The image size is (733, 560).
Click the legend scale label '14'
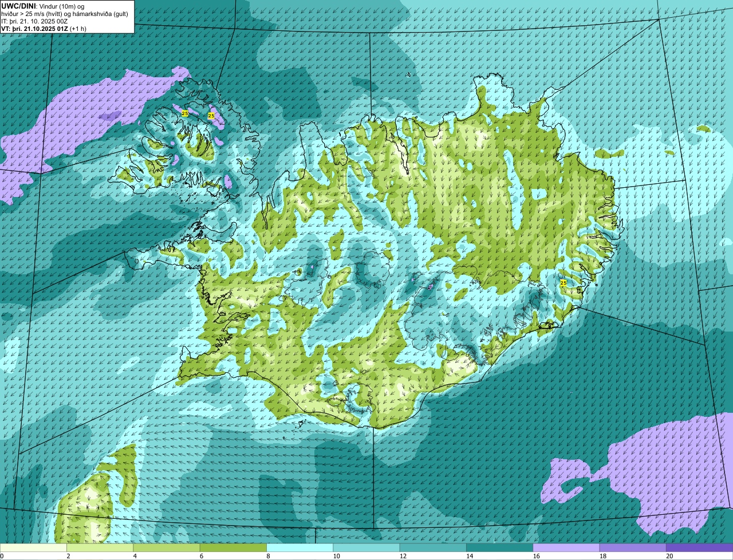[470, 556]
